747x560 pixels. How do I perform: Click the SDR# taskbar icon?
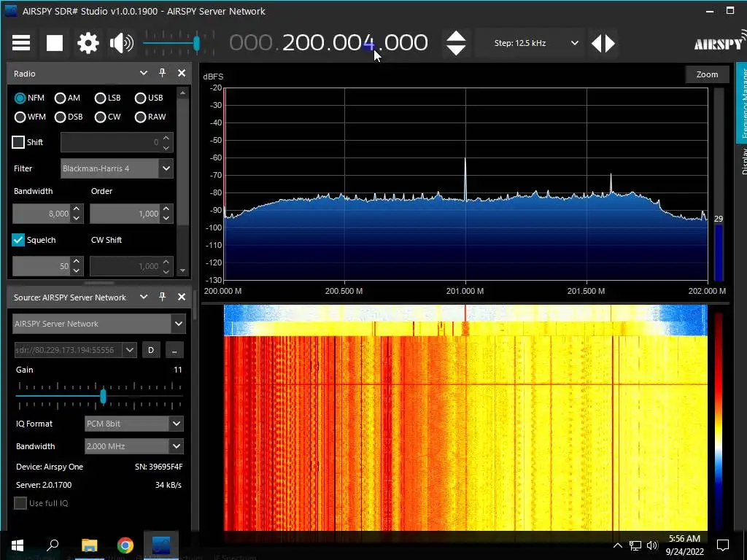(x=161, y=545)
